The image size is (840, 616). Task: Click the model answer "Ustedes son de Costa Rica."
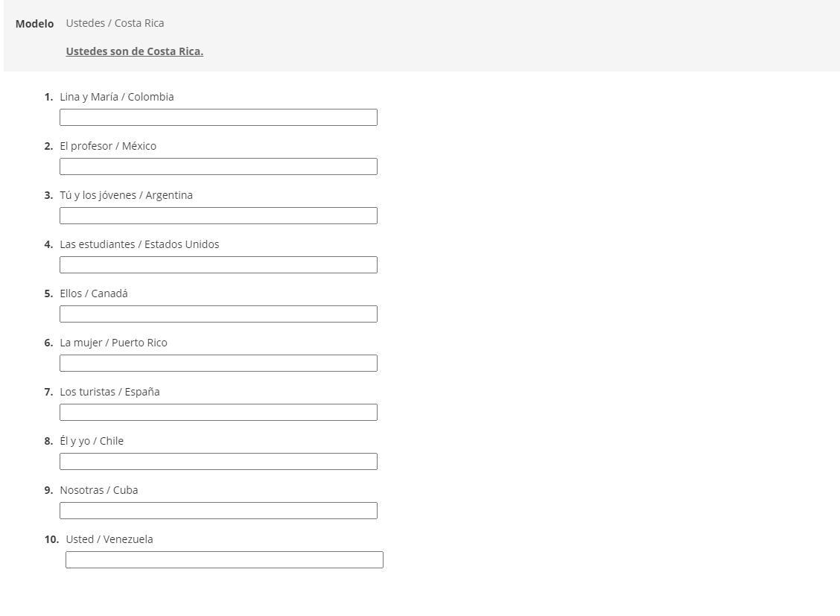pos(135,51)
